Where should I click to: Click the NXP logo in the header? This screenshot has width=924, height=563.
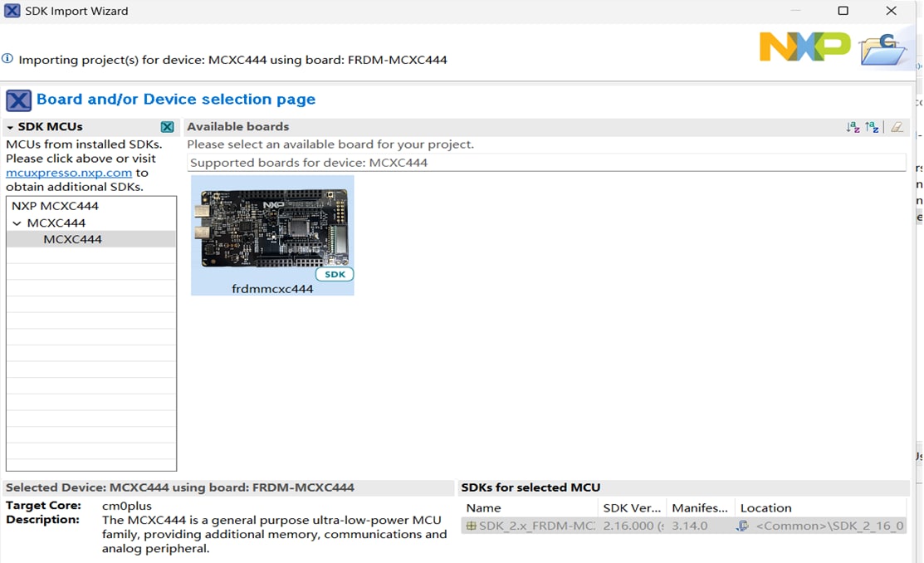[804, 47]
